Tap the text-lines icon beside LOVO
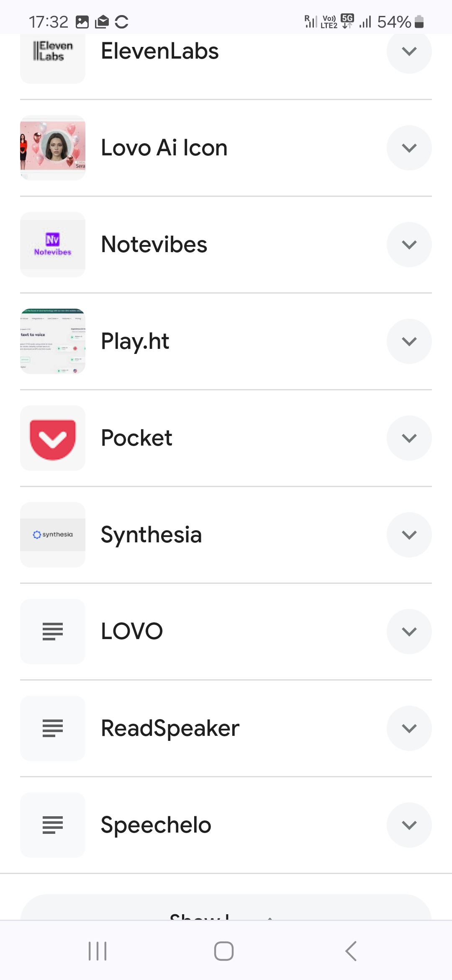 point(53,632)
